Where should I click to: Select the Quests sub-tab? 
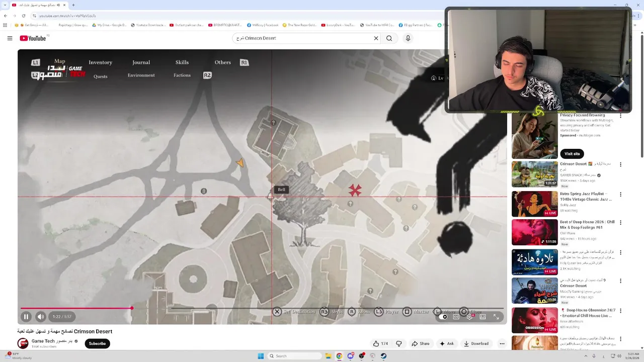[100, 76]
